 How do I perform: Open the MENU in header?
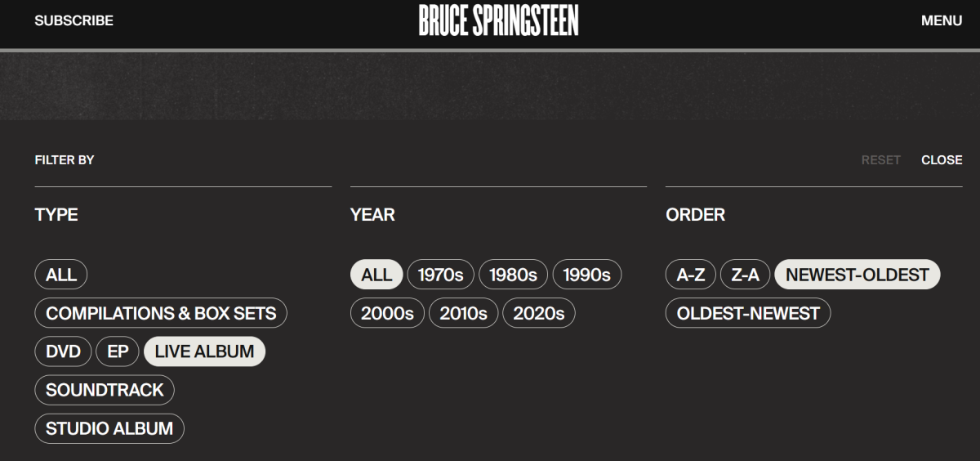pos(941,20)
